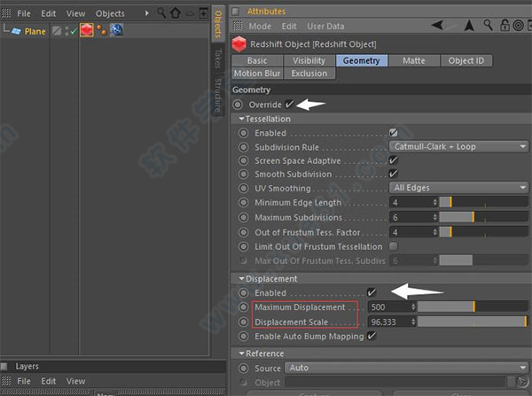This screenshot has width=532, height=396.
Task: Open the UV Smoothing dropdown
Action: [x=458, y=189]
